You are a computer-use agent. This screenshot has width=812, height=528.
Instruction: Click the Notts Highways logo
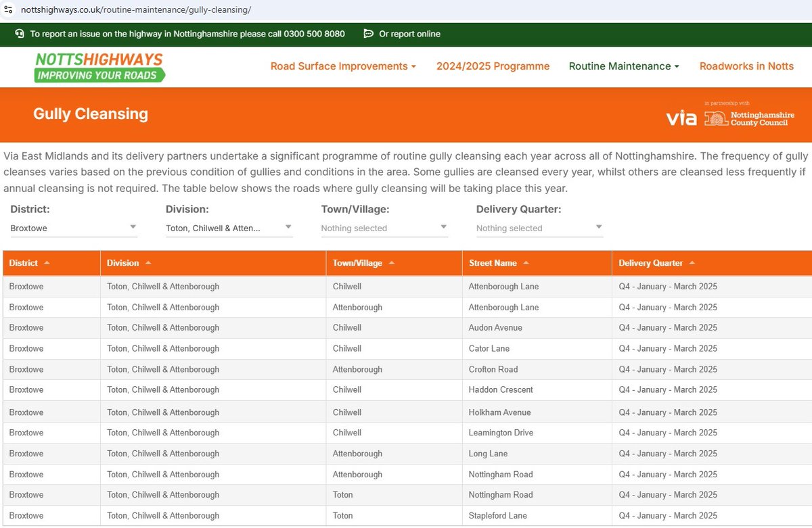click(99, 67)
